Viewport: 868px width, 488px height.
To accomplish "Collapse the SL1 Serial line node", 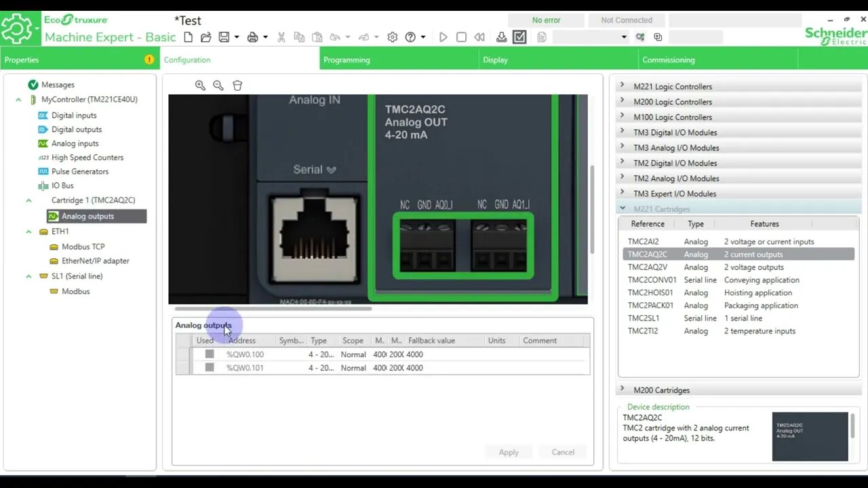I will click(x=28, y=277).
